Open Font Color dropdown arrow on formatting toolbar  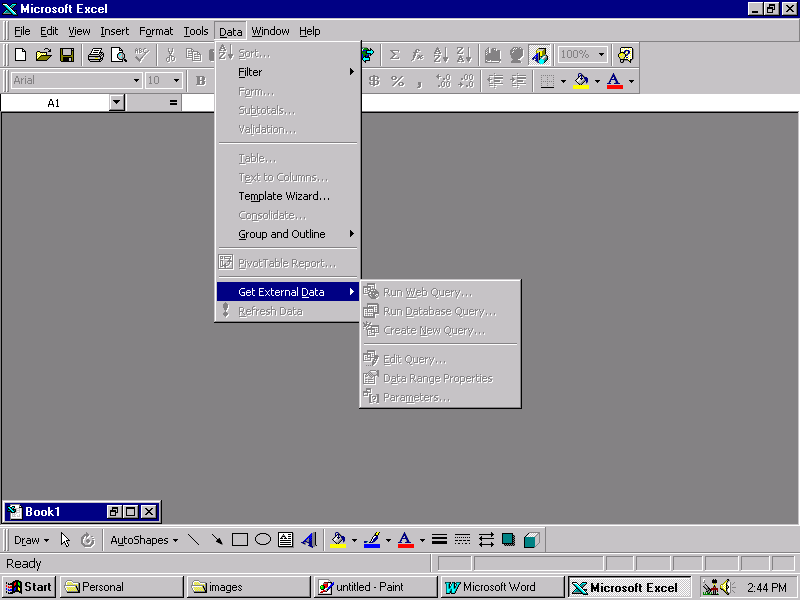(x=631, y=81)
